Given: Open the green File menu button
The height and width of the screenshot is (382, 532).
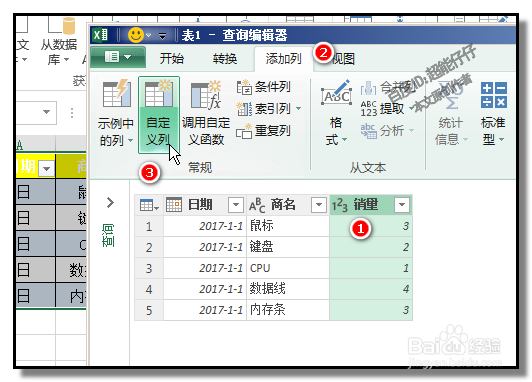Looking at the screenshot, I should [x=118, y=57].
